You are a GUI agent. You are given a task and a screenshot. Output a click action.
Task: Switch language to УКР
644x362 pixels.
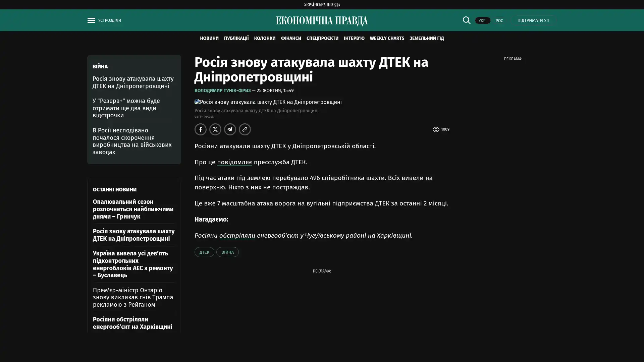point(482,20)
